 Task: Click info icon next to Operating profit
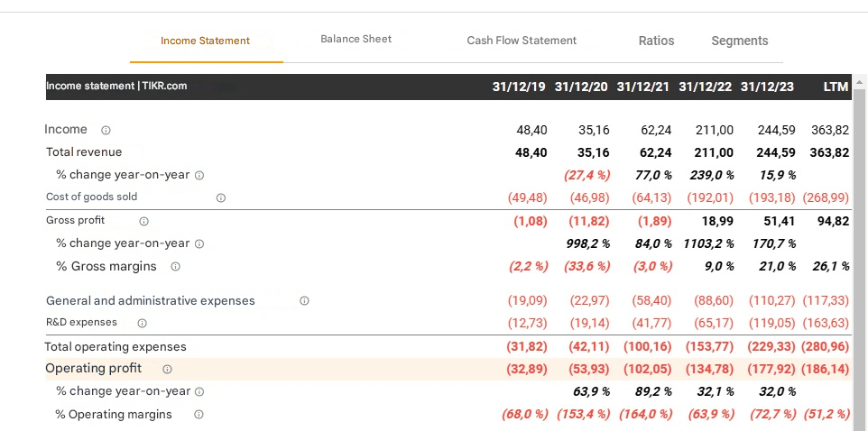point(167,369)
